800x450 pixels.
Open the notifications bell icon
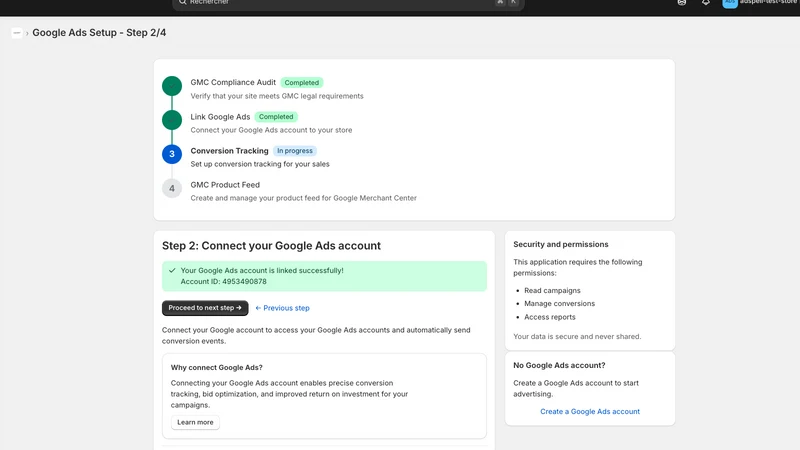coord(706,3)
